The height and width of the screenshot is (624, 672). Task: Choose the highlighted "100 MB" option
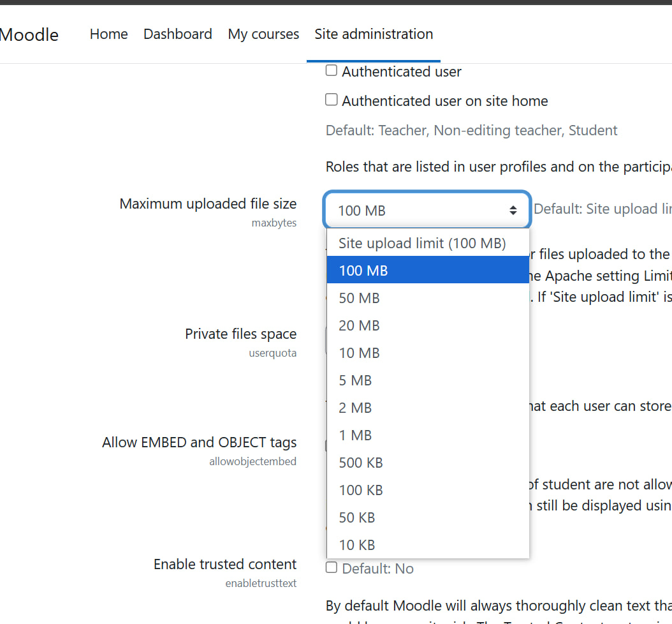363,271
